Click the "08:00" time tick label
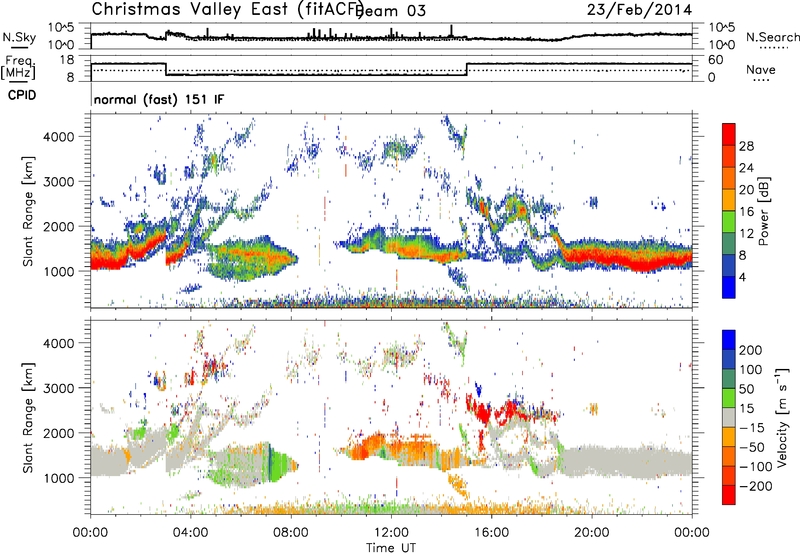Screen dimensions: 800x554 click(x=291, y=533)
